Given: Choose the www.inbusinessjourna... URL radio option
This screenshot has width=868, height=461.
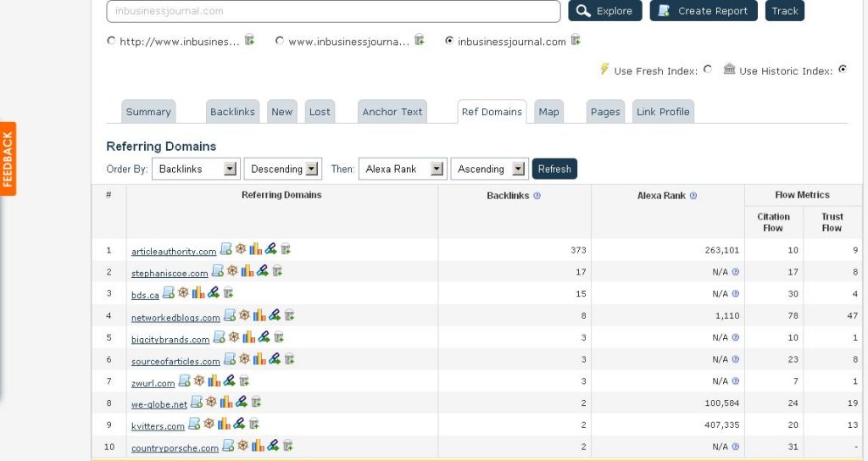Looking at the screenshot, I should tap(280, 41).
